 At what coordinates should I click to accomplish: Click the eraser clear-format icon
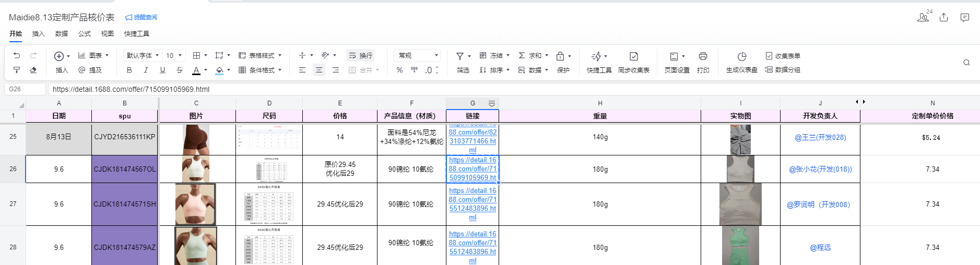pyautogui.click(x=33, y=70)
